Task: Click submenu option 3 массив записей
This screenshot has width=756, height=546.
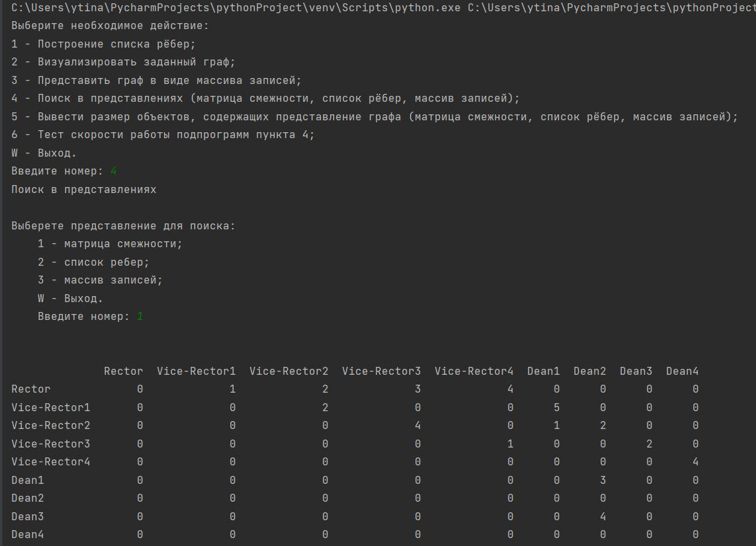Action: click(101, 280)
